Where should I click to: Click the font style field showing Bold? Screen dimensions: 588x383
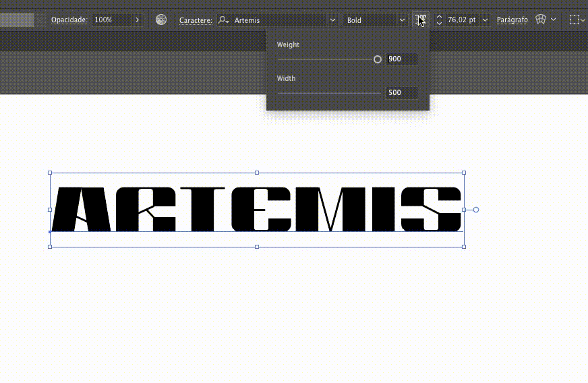372,20
